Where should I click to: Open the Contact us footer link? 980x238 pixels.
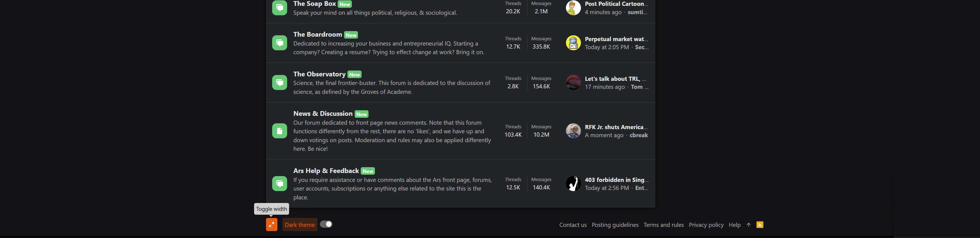(573, 225)
